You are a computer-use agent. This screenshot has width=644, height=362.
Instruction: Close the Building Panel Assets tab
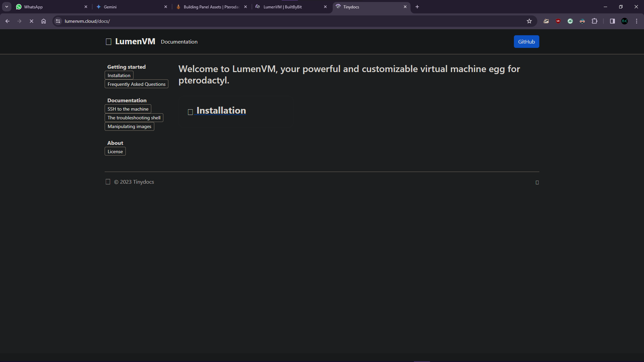point(246,7)
